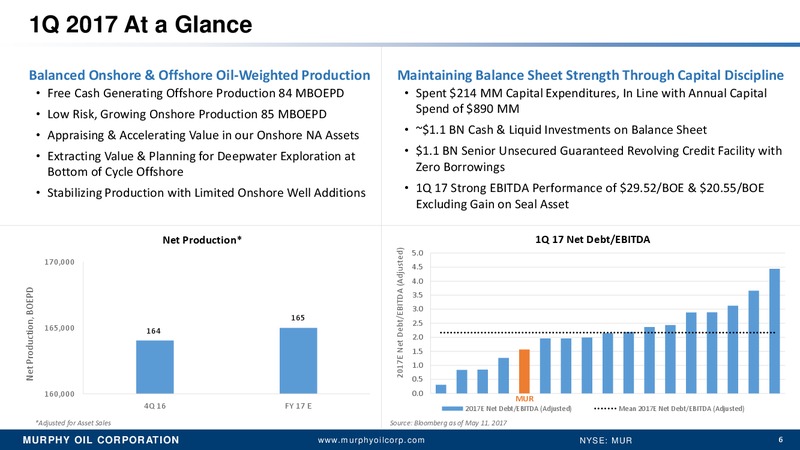Click the dotted mean line in the chart

click(x=607, y=333)
